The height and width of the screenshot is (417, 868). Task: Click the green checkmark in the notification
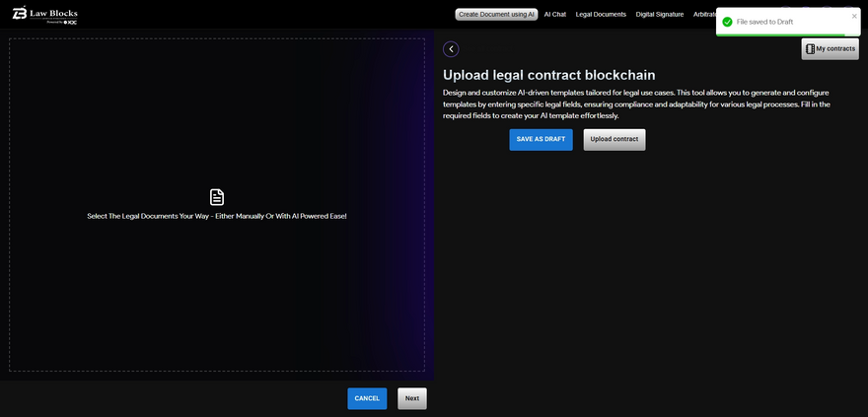click(x=728, y=22)
